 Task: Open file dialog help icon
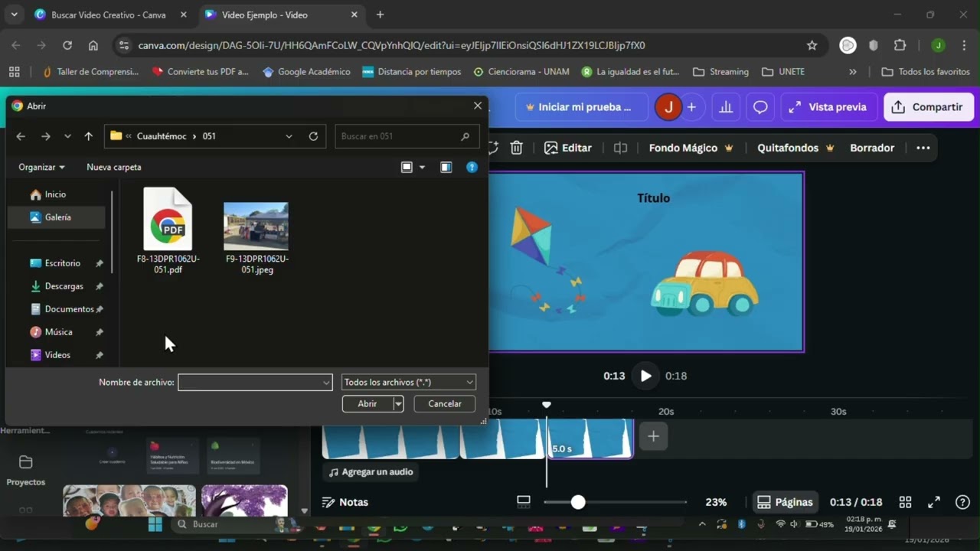472,167
